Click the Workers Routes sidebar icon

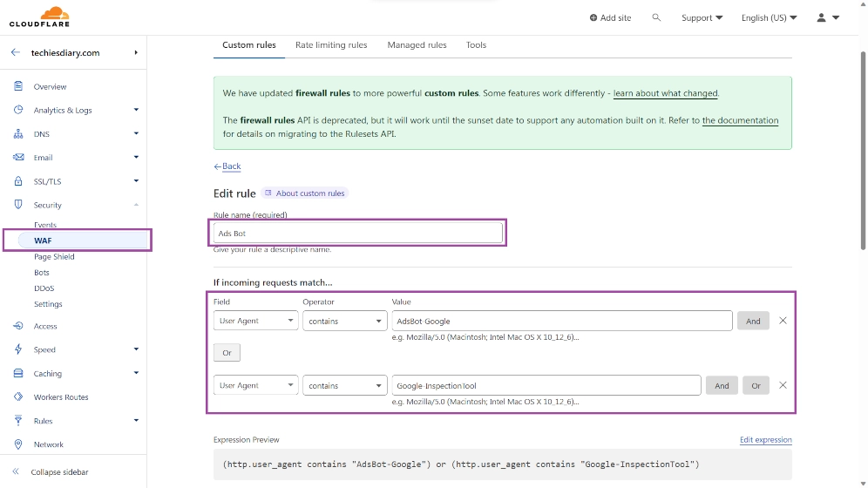[18, 396]
